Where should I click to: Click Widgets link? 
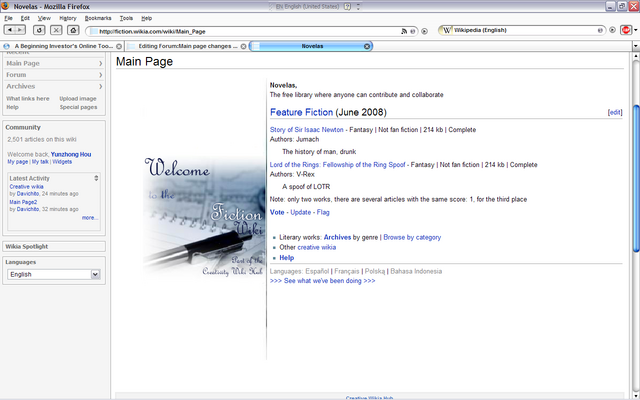pos(62,162)
